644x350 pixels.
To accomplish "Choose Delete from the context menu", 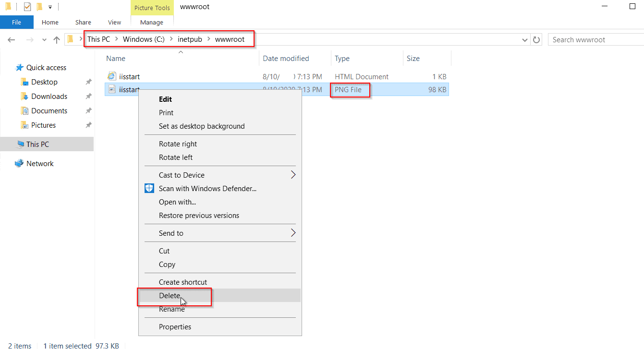I will coord(170,296).
